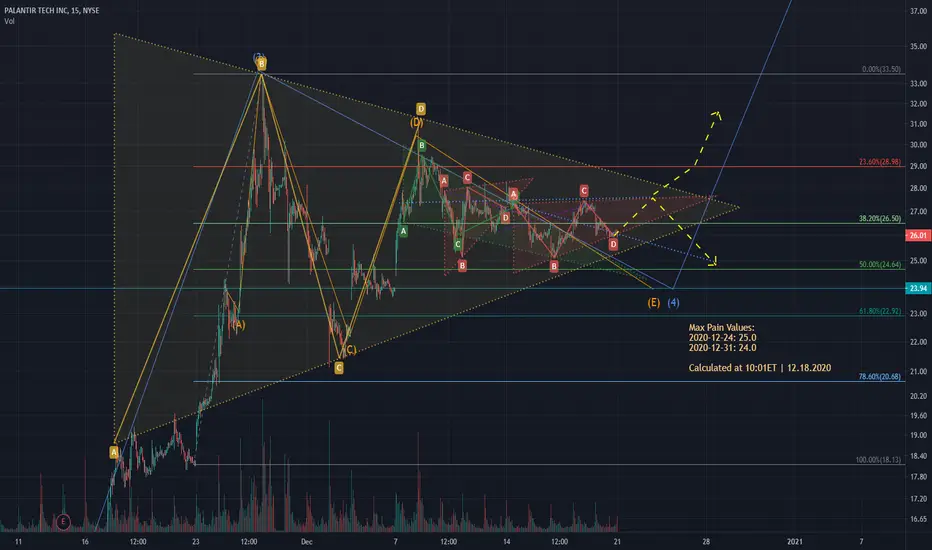
Task: Click the 23.60%(28.98) Fibonacci label
Action: coord(880,162)
